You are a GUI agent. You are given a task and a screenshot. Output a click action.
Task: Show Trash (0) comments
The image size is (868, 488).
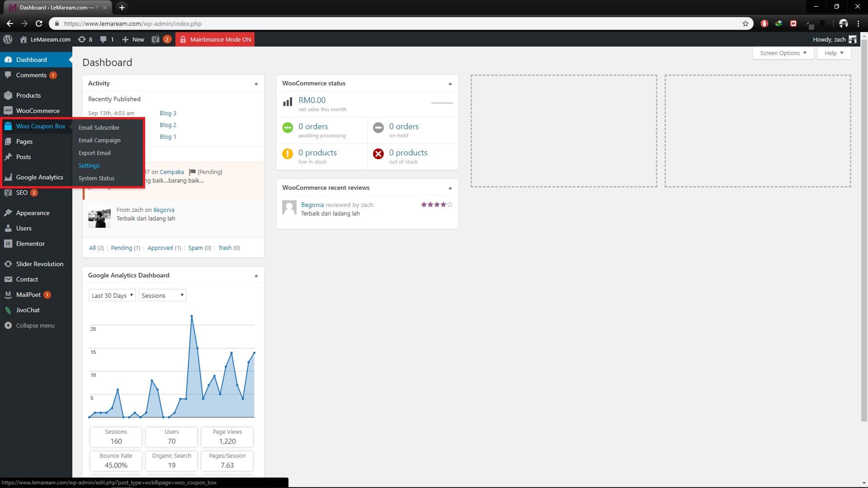pyautogui.click(x=229, y=248)
